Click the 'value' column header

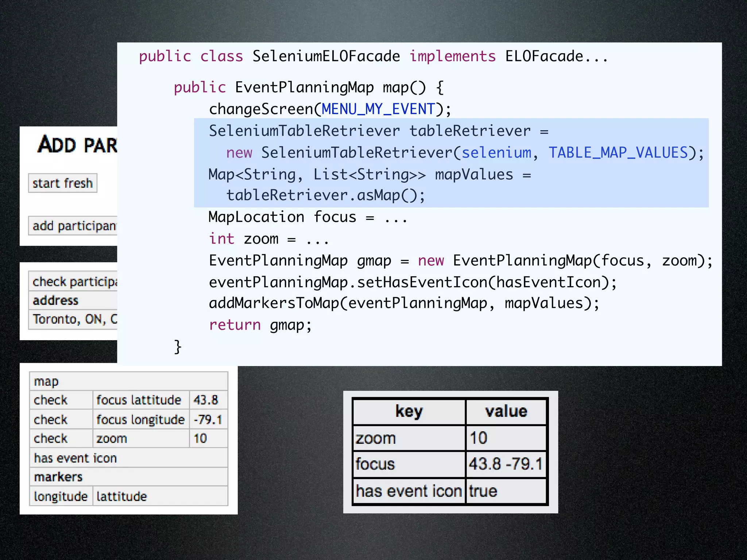506,412
